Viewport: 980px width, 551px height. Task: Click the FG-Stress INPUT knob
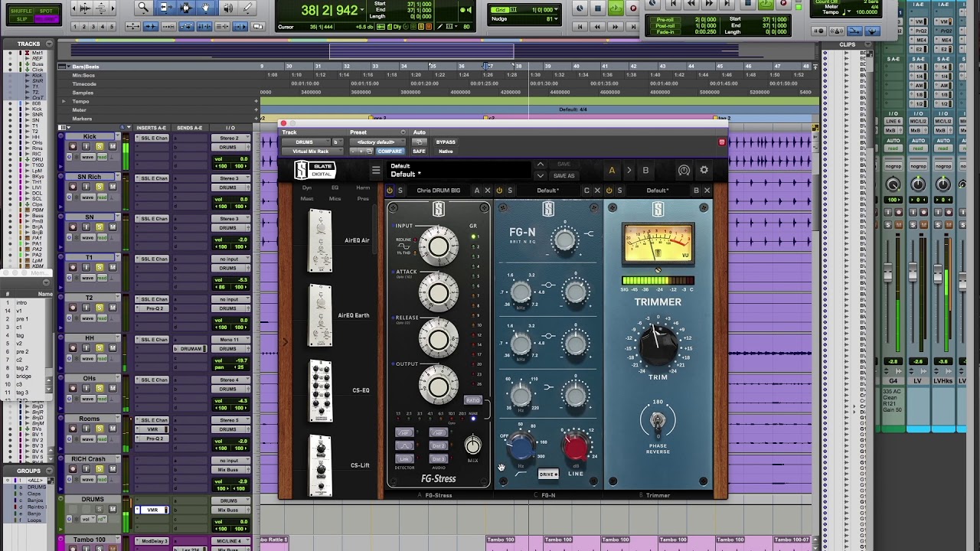coord(439,246)
